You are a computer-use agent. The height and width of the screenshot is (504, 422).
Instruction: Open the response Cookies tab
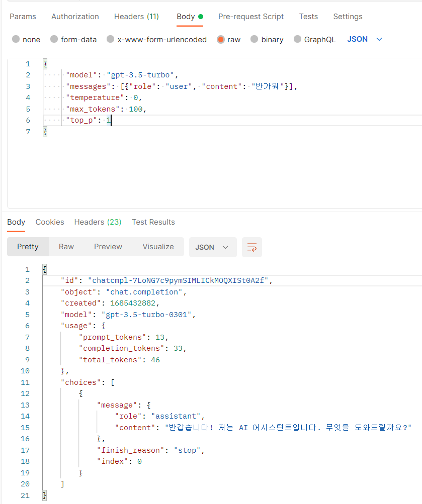point(50,222)
